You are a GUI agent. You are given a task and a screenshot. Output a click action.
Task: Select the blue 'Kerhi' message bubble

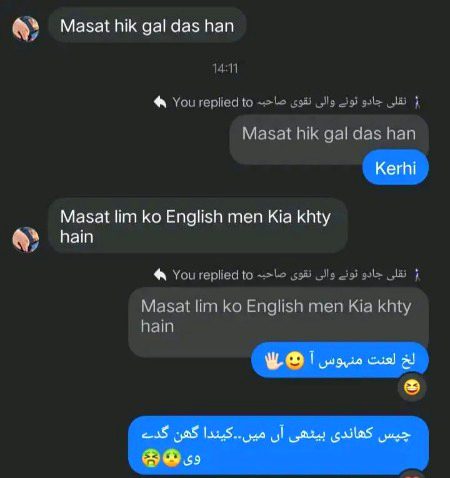click(x=395, y=168)
